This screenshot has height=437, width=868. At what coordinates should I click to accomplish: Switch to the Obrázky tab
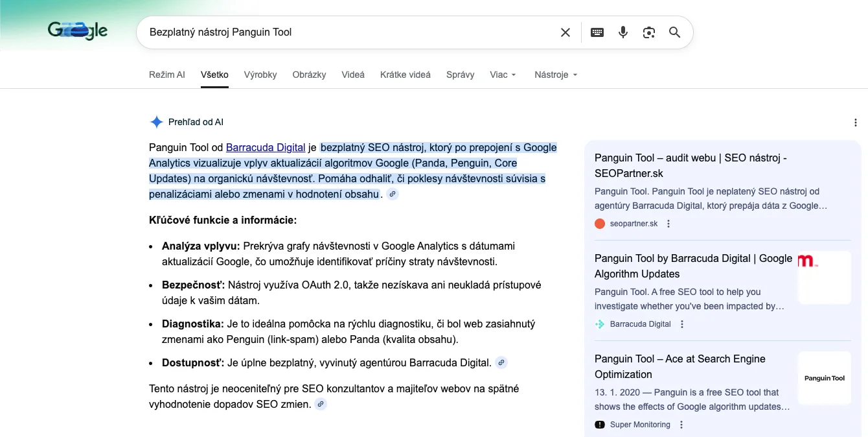(309, 75)
